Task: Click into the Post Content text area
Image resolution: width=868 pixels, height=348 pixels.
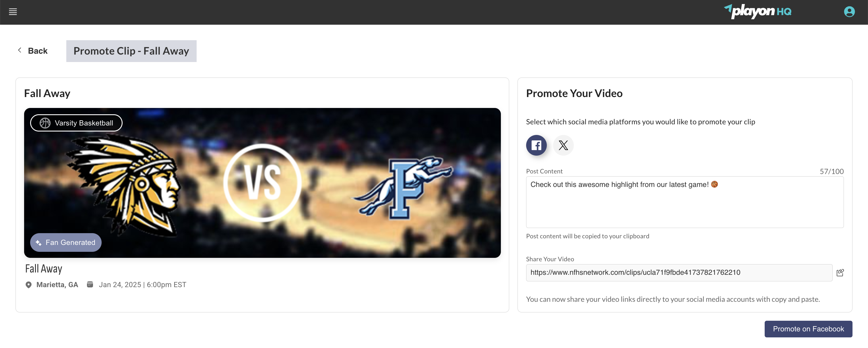Action: pos(685,202)
